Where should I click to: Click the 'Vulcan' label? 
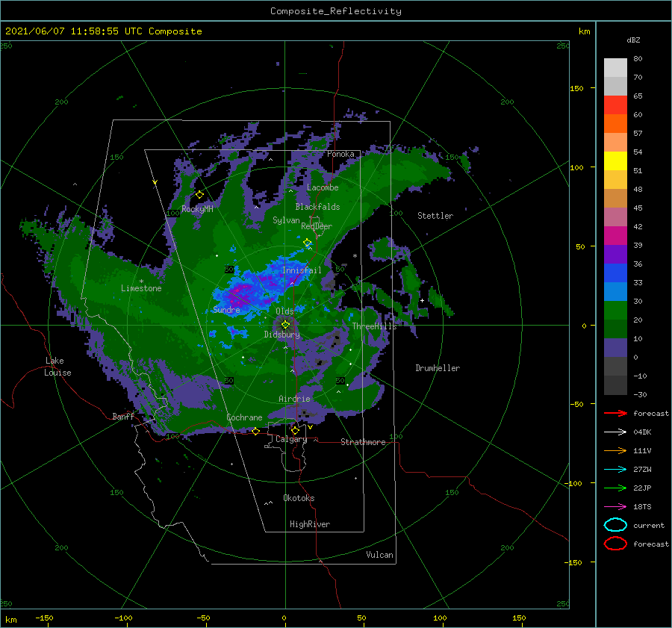380,555
